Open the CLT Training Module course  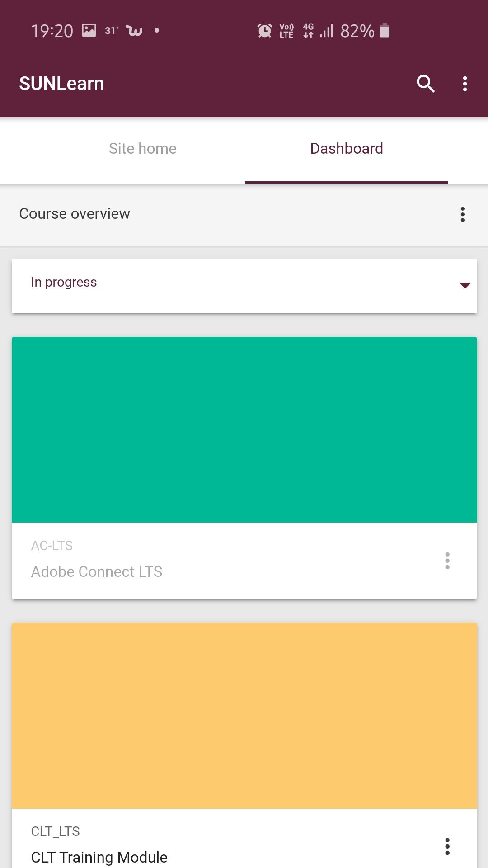(99, 857)
